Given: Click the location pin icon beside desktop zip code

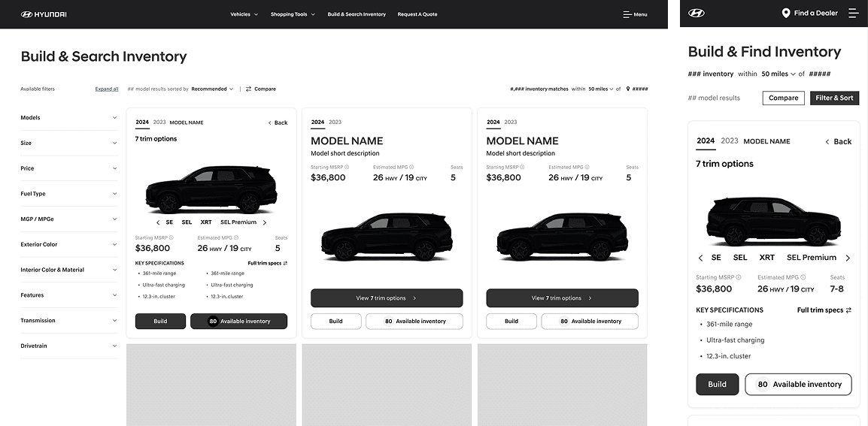Looking at the screenshot, I should click(x=628, y=89).
